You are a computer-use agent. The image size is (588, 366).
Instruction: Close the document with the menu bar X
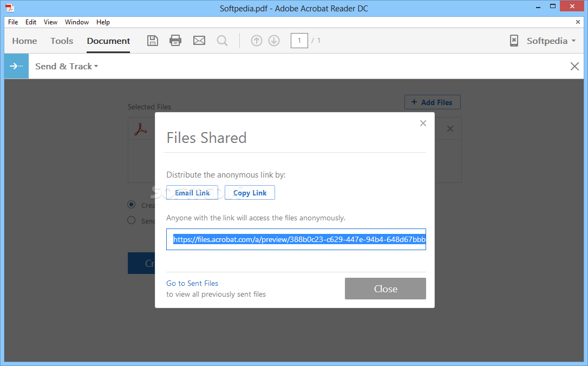(x=578, y=22)
